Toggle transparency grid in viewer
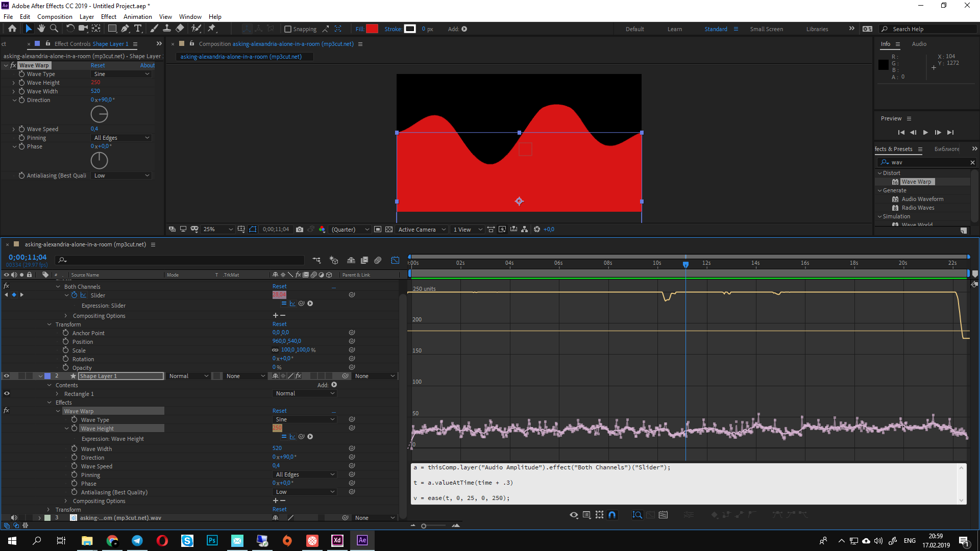Viewport: 980px width, 551px height. tap(389, 230)
